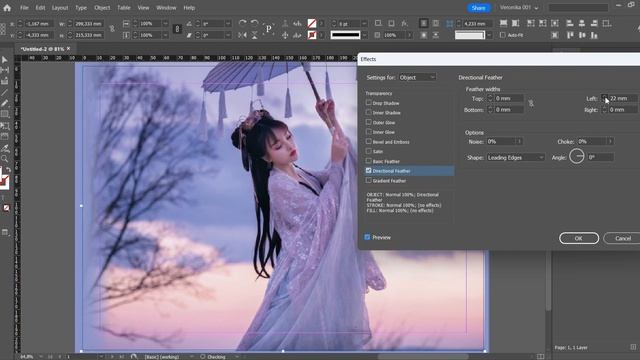Click the Angle dial control
This screenshot has width=640, height=360.
tap(577, 156)
